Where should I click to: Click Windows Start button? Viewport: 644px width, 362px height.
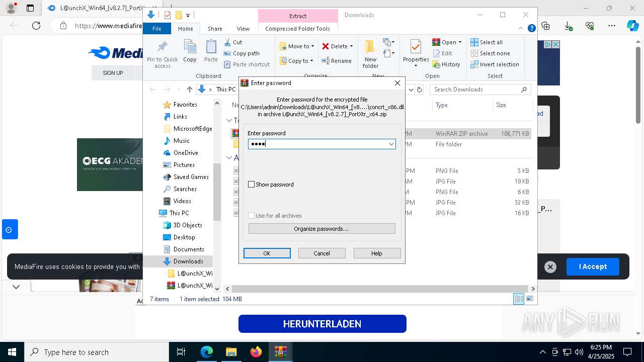[x=12, y=352]
